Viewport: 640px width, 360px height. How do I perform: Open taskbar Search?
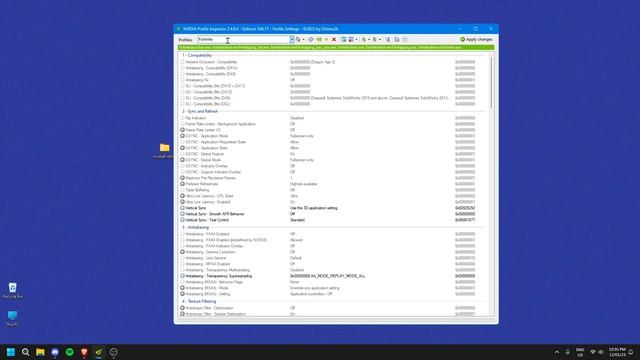(25, 352)
